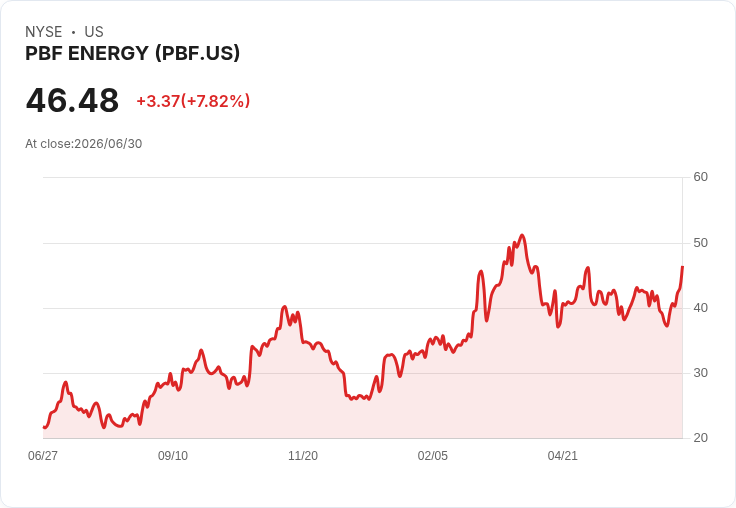Image resolution: width=736 pixels, height=508 pixels.
Task: Click the final data point at chart's right end
Action: (682, 267)
